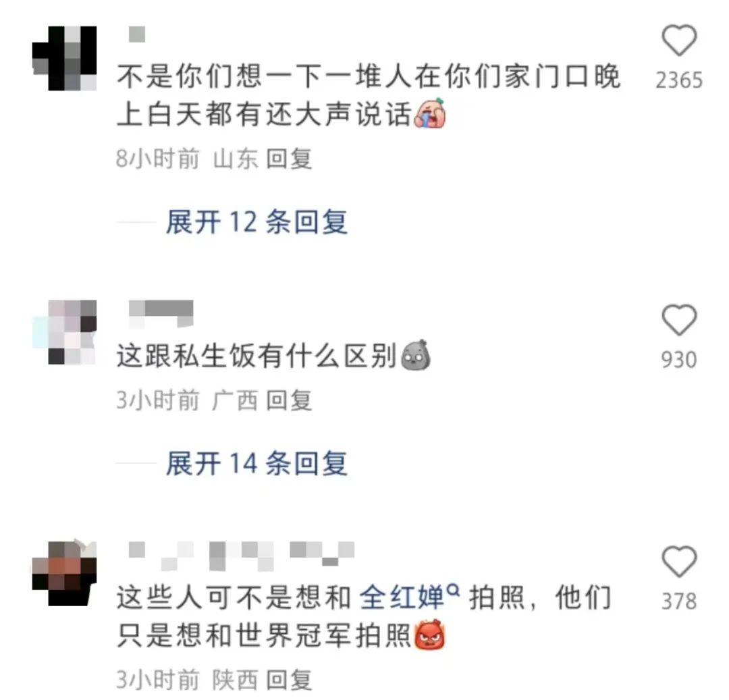Open the blurred username of the first commenter
The image size is (729, 700).
point(136,34)
